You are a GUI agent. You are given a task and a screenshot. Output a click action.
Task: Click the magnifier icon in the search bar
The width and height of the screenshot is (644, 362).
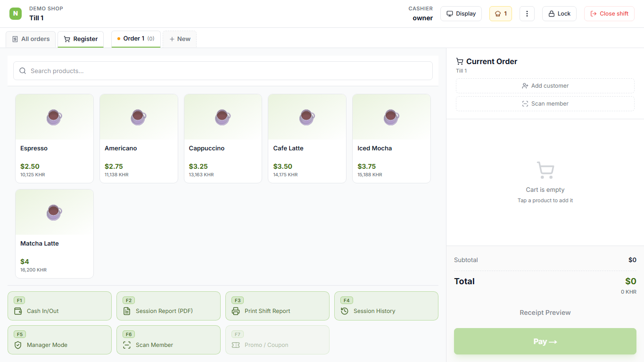click(x=23, y=71)
